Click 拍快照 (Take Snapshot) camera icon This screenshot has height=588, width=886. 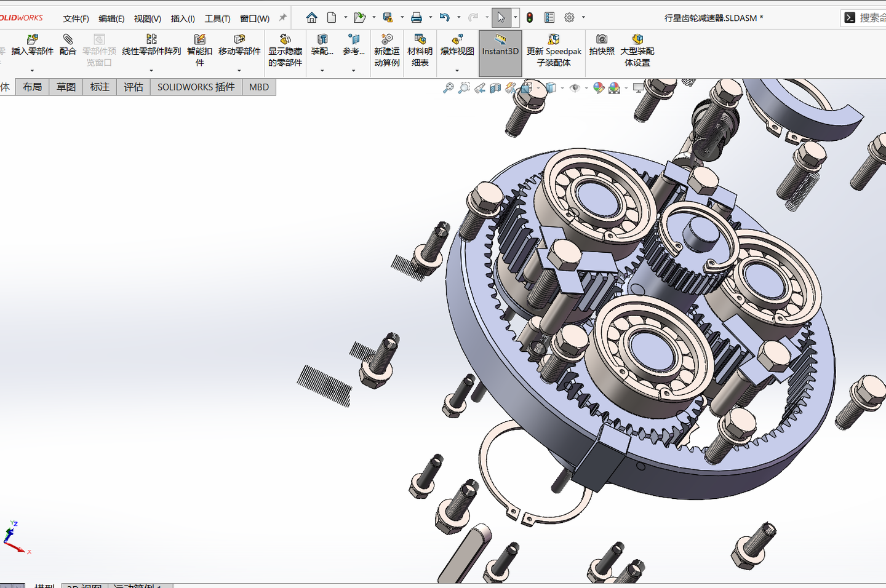click(602, 46)
